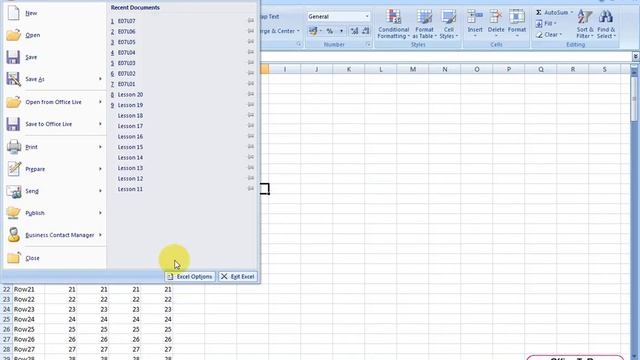Expand the Save As submenu arrow
640x360 pixels.
(x=100, y=79)
